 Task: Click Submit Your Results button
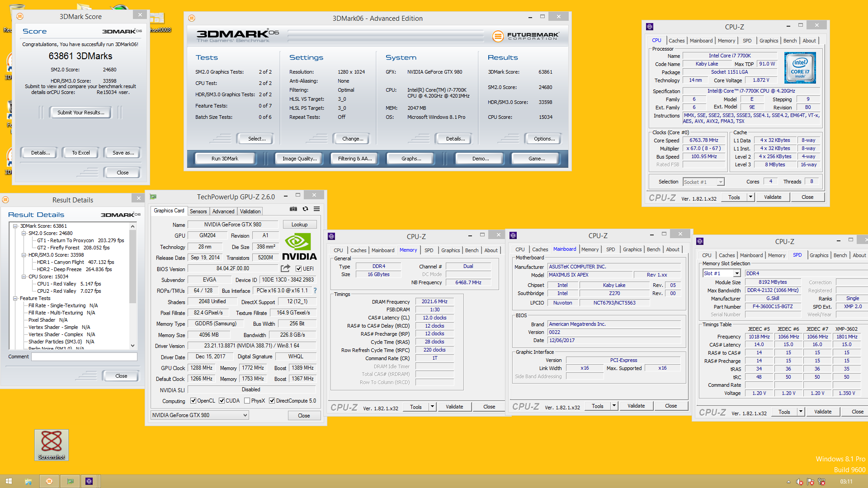tap(80, 113)
